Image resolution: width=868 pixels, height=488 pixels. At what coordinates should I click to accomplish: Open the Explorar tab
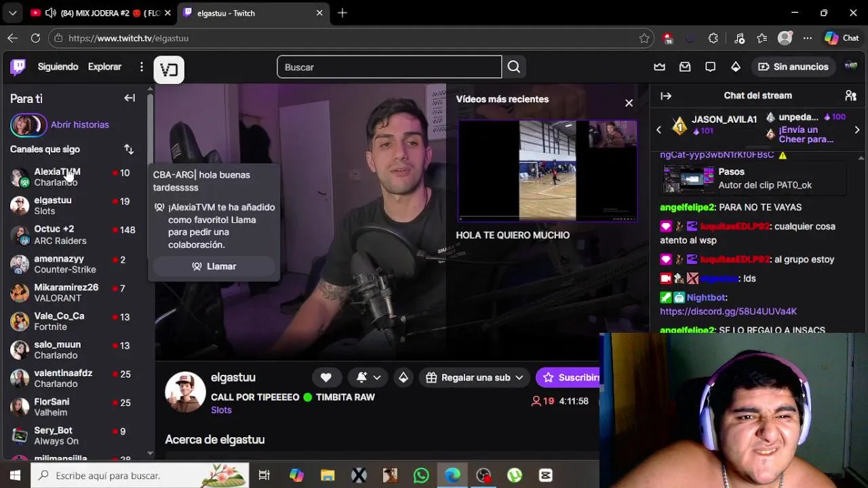(x=104, y=66)
